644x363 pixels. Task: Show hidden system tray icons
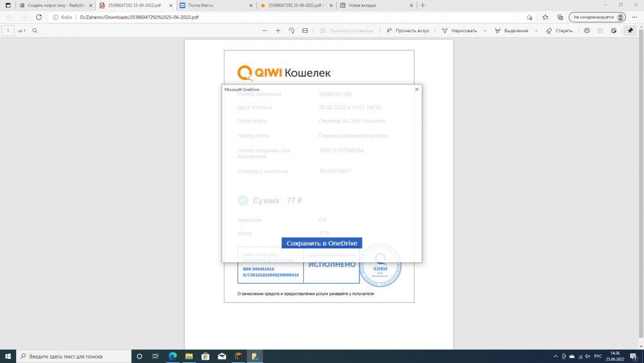[x=556, y=356]
